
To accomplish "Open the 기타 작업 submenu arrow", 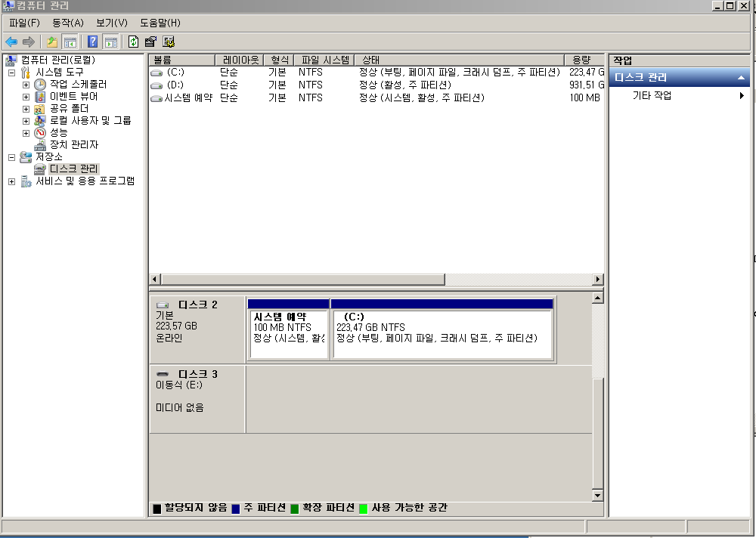I will click(x=742, y=95).
